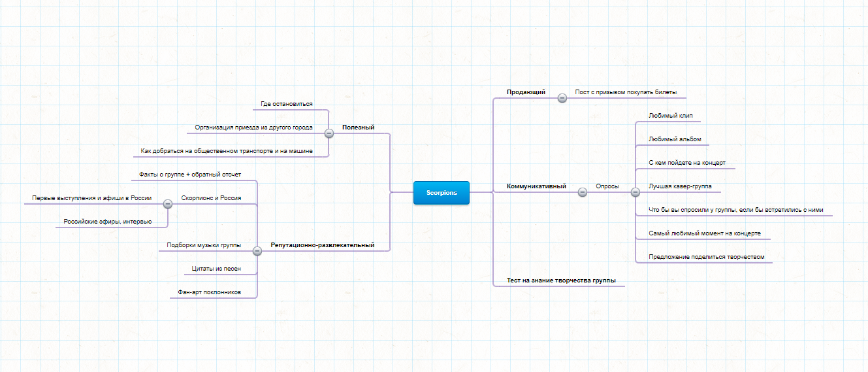Viewport: 868px width, 372px height.
Task: Click С кем пойдете на концерт node
Action: [x=687, y=163]
